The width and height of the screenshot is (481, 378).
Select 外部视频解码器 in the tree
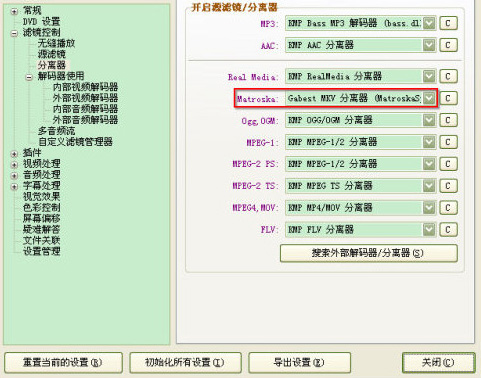(85, 98)
